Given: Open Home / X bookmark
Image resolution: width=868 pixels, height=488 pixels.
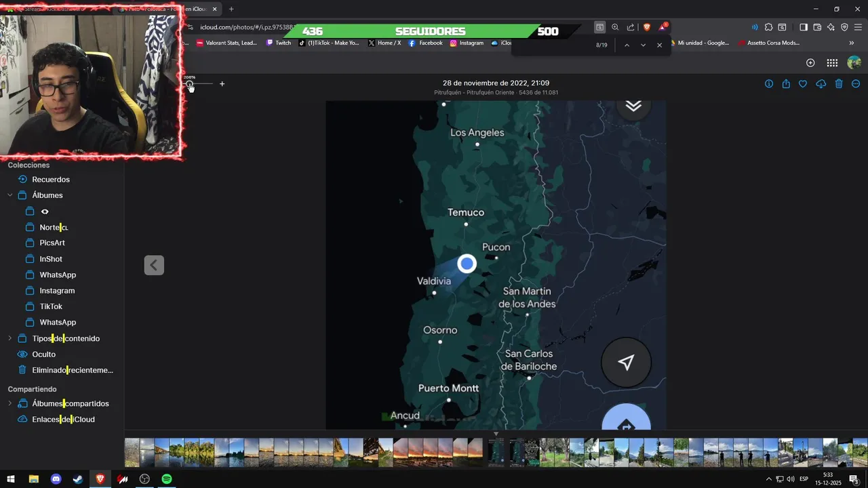Looking at the screenshot, I should point(384,43).
